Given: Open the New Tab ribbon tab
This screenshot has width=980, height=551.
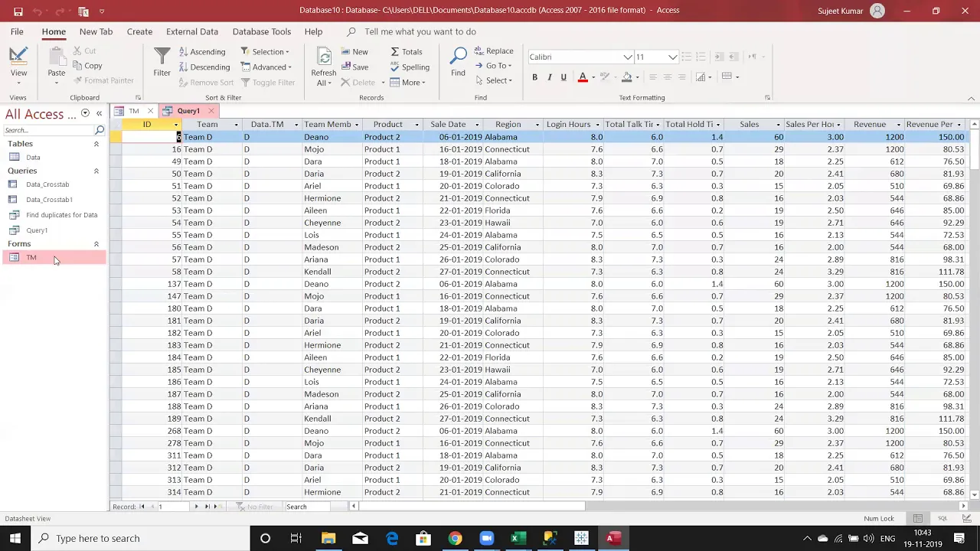Looking at the screenshot, I should pyautogui.click(x=96, y=31).
